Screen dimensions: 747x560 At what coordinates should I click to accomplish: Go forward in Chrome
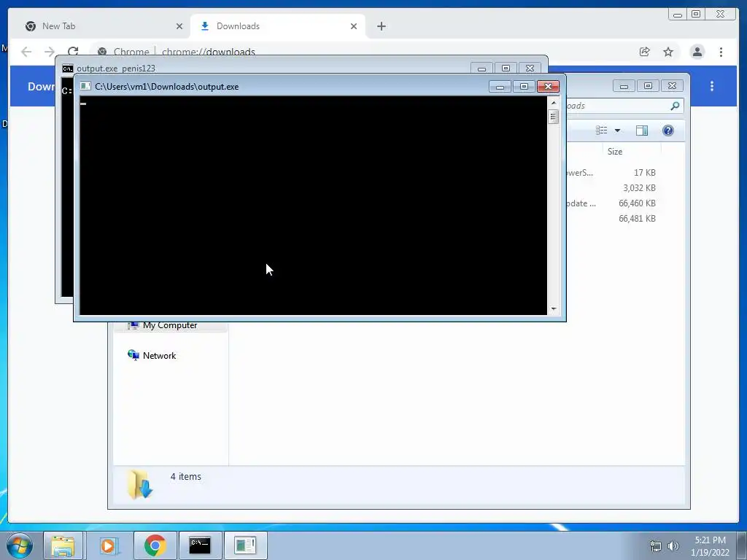[x=49, y=52]
